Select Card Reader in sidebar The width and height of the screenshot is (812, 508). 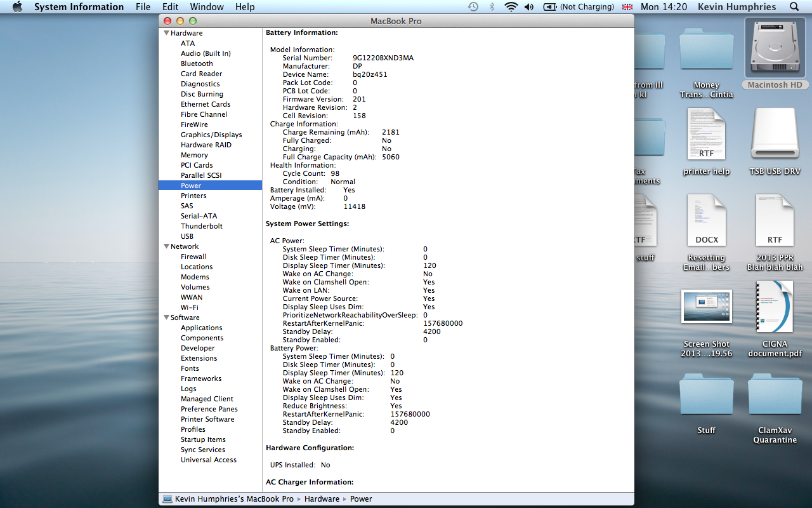click(x=201, y=74)
